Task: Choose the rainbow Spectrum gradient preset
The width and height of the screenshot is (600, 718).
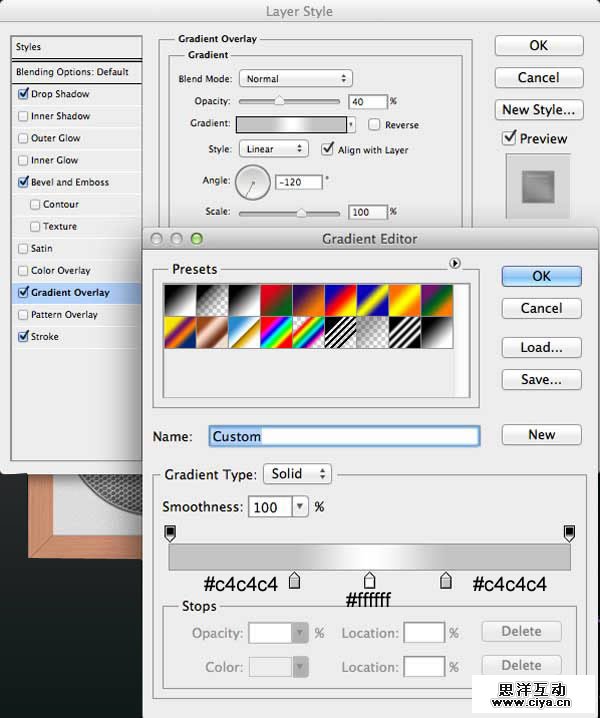Action: (x=276, y=332)
